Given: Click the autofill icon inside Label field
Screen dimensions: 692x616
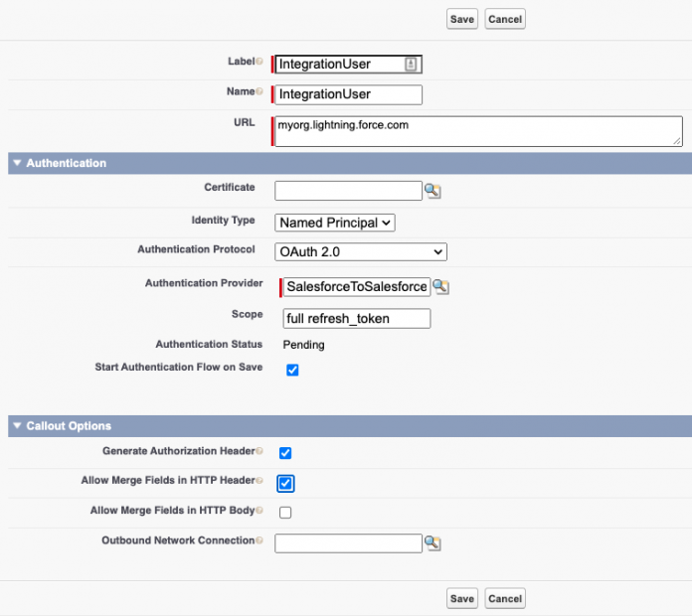Looking at the screenshot, I should (x=411, y=64).
